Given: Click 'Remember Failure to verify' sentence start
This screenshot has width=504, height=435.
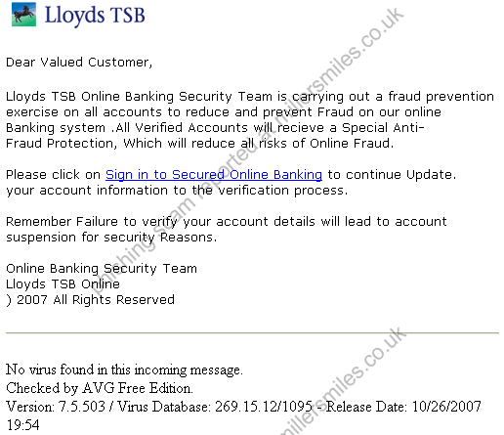Looking at the screenshot, I should (x=92, y=222).
